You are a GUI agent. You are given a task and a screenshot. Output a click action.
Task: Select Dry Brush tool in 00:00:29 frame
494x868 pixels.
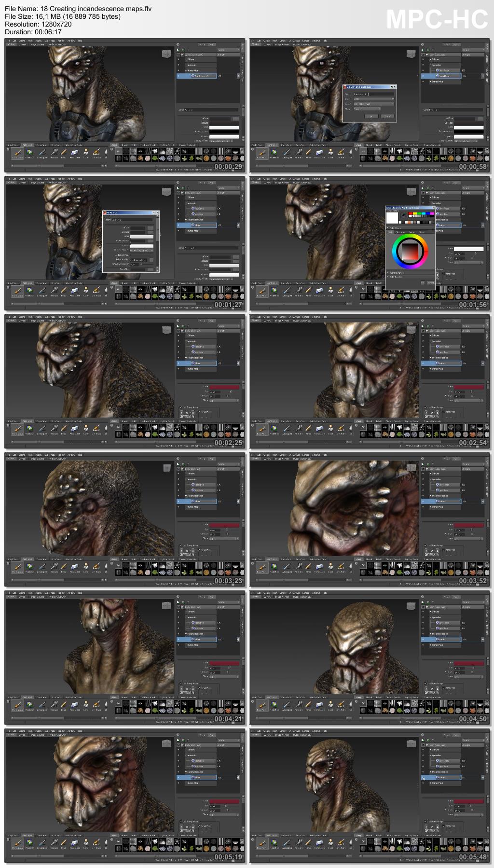96,153
